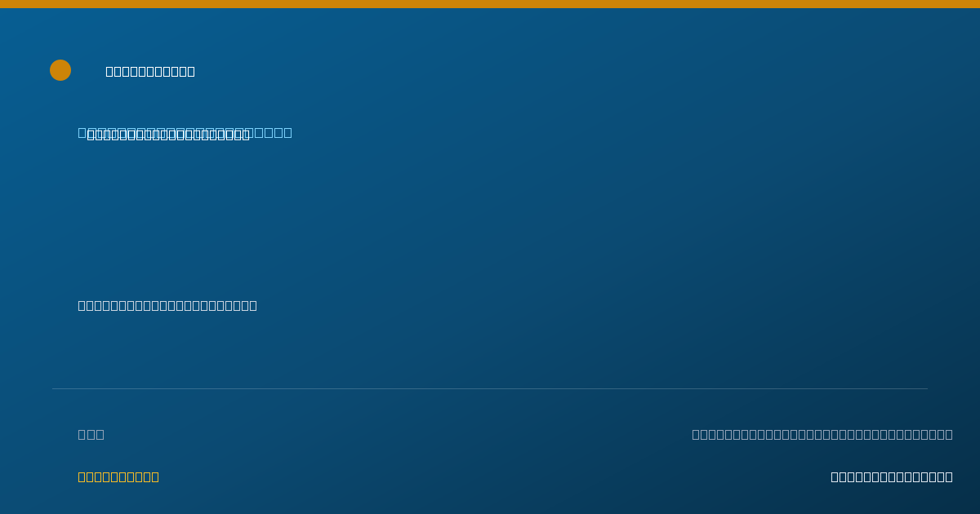Click the right end of the light-blue headline
The height and width of the screenshot is (514, 980).
[x=287, y=132]
